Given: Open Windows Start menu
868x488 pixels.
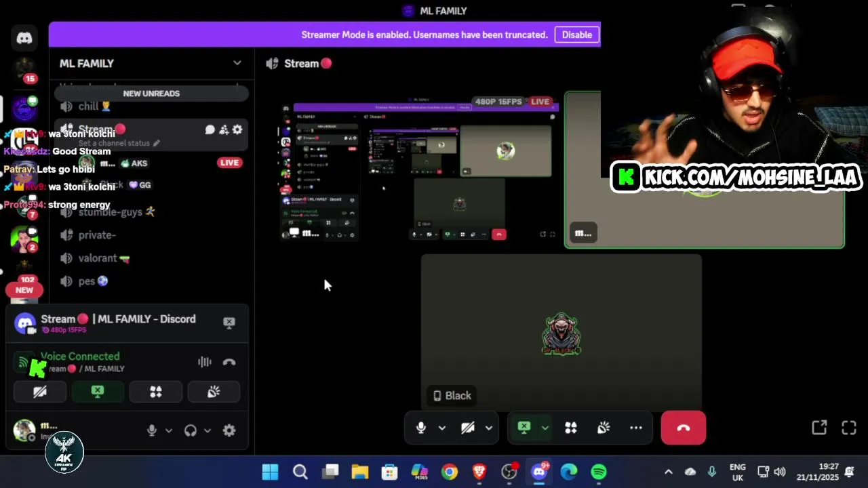Looking at the screenshot, I should point(270,472).
